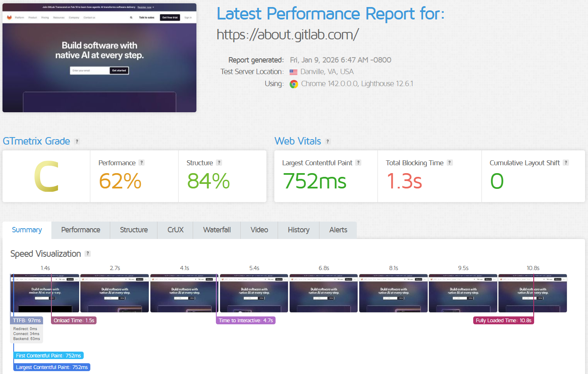Click the Time to Interactive: 4.7s marker
The height and width of the screenshot is (374, 588).
pos(246,321)
